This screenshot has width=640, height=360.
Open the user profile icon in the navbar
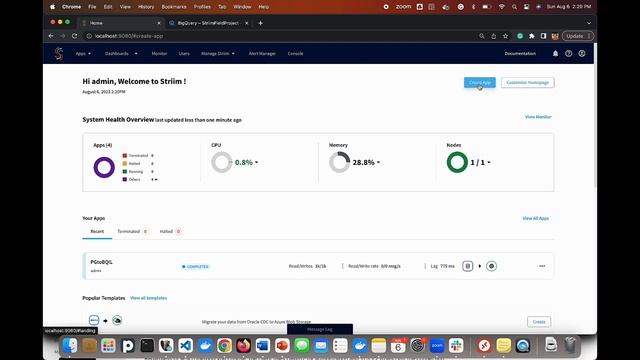coord(582,53)
